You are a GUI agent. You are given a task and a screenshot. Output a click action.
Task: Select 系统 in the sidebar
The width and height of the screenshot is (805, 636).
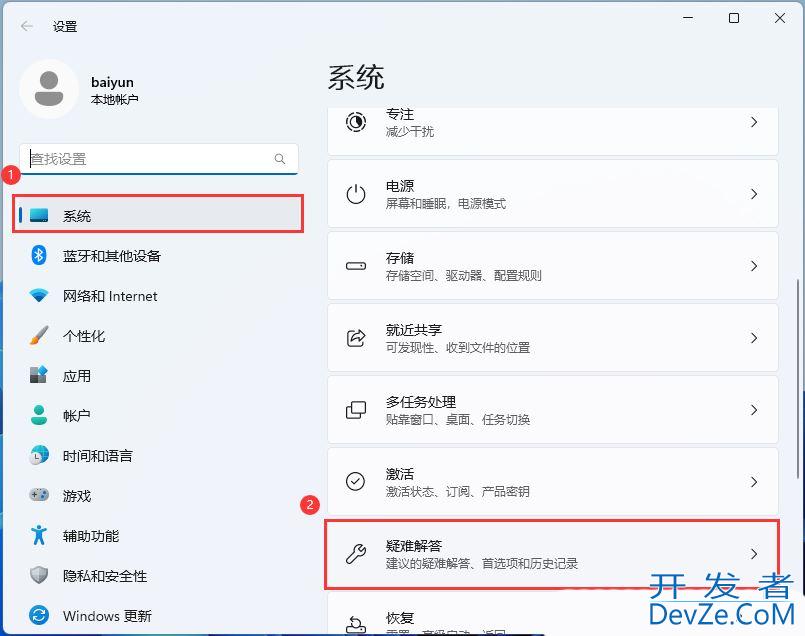point(158,214)
